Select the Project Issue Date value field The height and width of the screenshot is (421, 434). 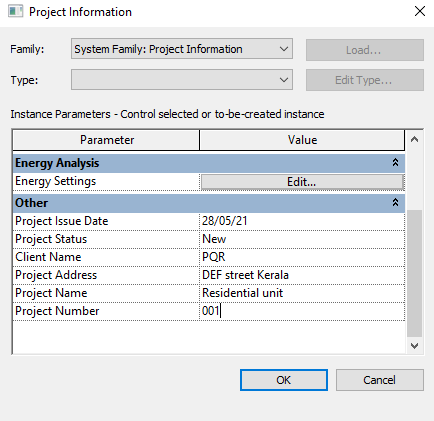302,221
